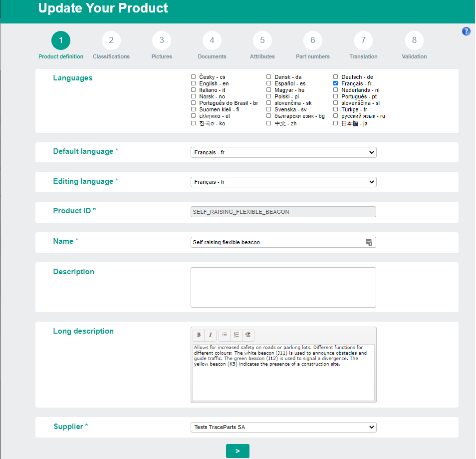This screenshot has width=476, height=459.
Task: Click the indent icon in editor toolbar
Action: pos(248,335)
